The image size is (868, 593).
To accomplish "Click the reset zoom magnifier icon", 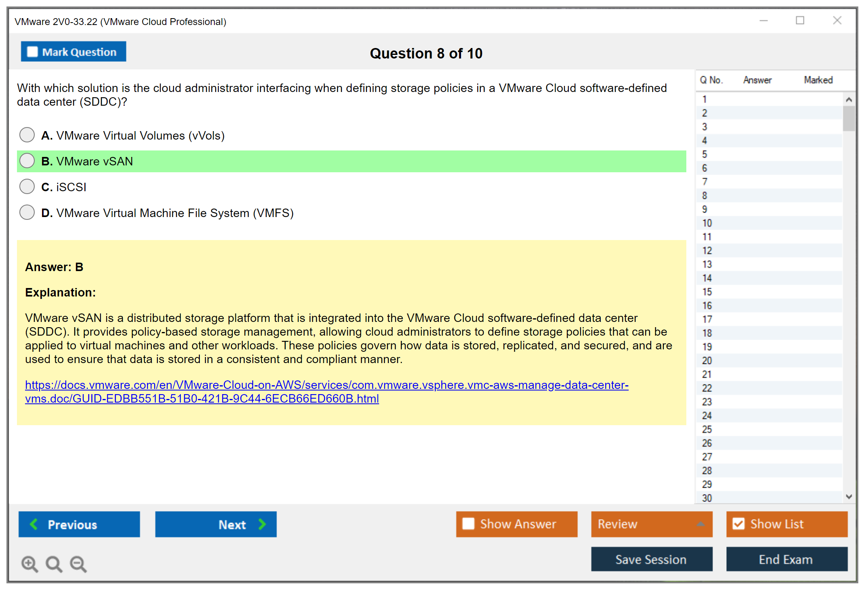I will pyautogui.click(x=54, y=564).
